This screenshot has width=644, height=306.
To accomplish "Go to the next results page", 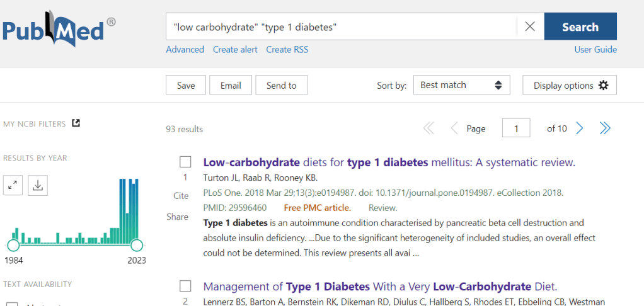I will click(580, 128).
